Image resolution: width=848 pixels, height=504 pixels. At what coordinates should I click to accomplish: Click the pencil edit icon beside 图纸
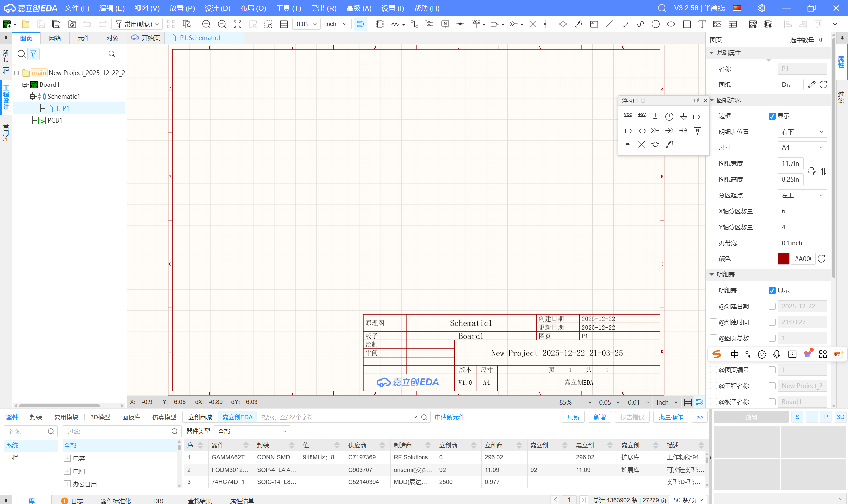[x=811, y=84]
